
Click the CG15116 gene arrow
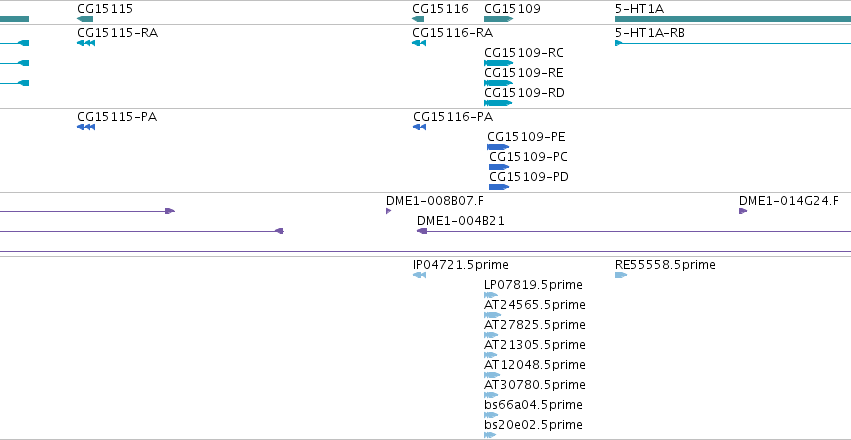pyautogui.click(x=418, y=19)
